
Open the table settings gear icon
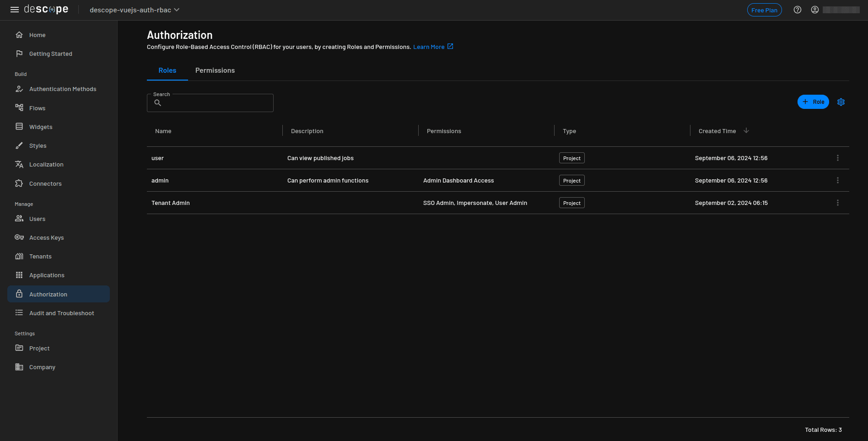click(841, 102)
